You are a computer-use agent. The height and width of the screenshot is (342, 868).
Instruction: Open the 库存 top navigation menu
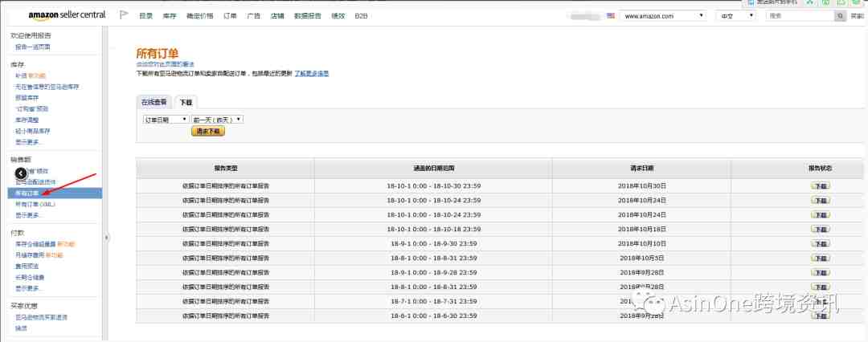tap(170, 16)
